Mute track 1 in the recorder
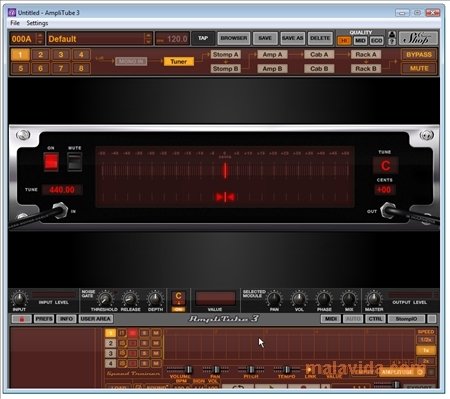This screenshot has height=399, width=450. 156,333
